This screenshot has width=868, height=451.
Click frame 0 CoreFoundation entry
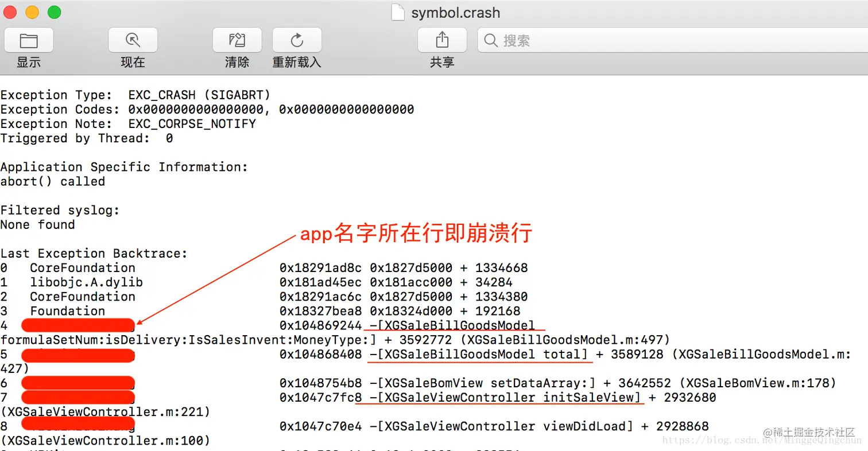coord(264,267)
